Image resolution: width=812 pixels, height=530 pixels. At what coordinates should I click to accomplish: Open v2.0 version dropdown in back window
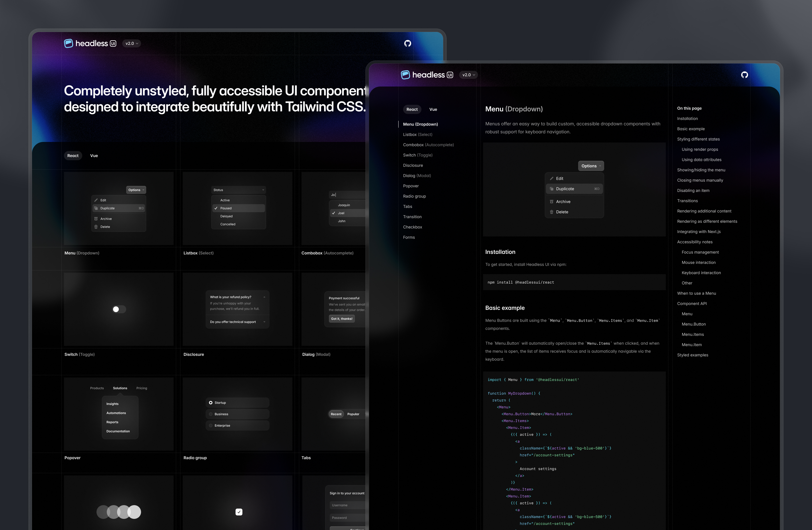point(132,43)
